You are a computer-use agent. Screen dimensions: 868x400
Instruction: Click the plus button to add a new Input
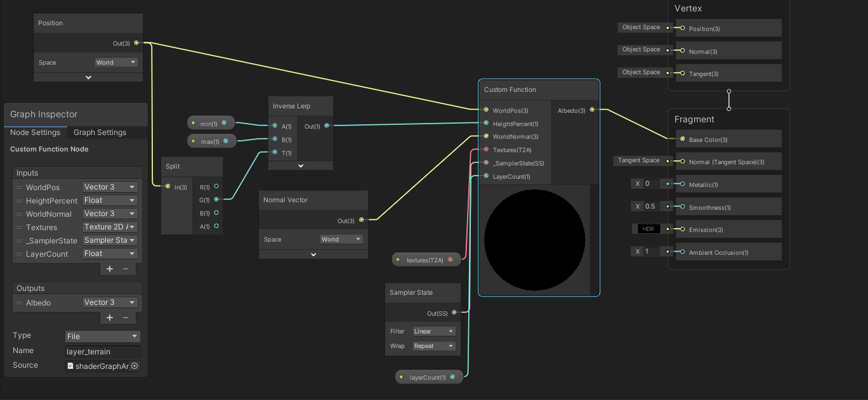point(109,268)
